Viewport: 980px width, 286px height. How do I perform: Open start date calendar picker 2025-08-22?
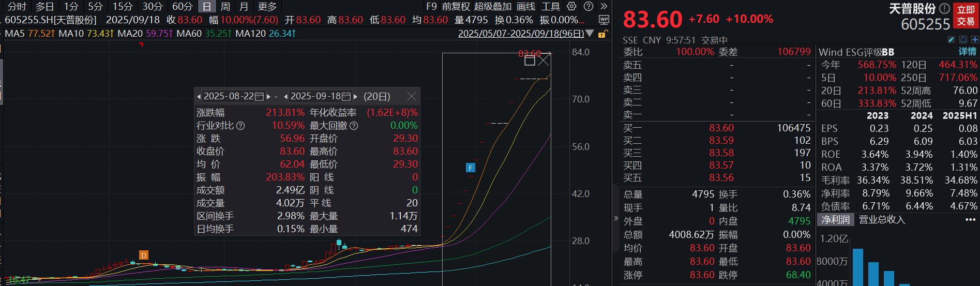click(x=260, y=96)
